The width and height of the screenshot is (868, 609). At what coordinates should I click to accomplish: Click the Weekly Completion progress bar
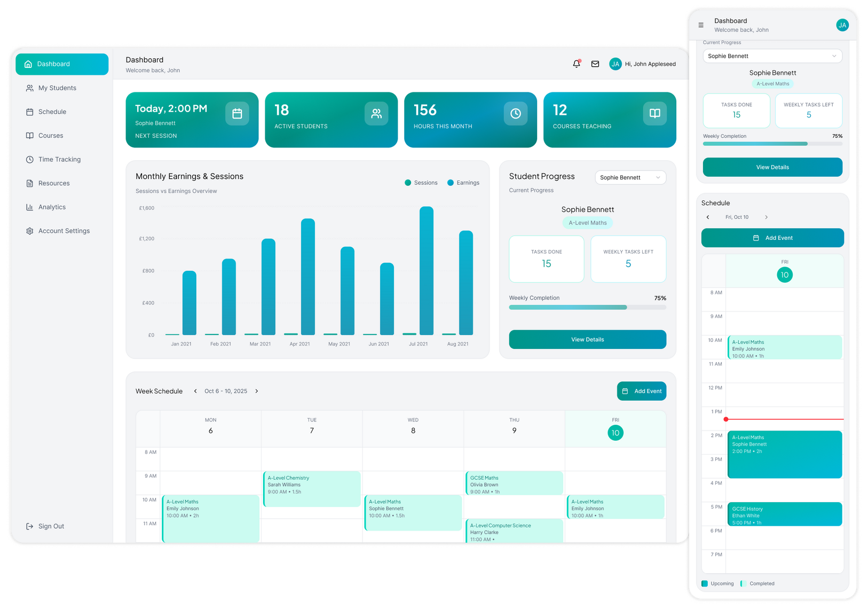587,307
